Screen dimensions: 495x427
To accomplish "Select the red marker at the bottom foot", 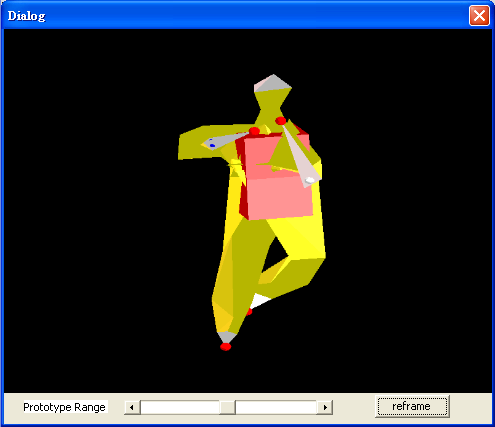I will [226, 347].
